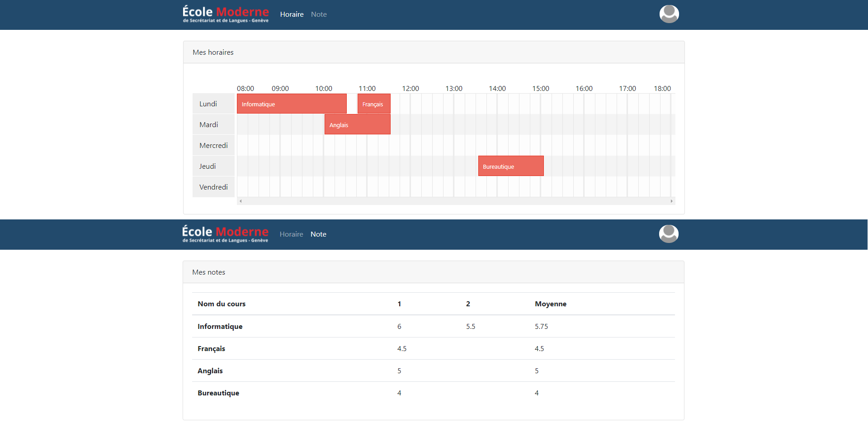Click the Mercredi day label in the timetable

click(x=213, y=146)
